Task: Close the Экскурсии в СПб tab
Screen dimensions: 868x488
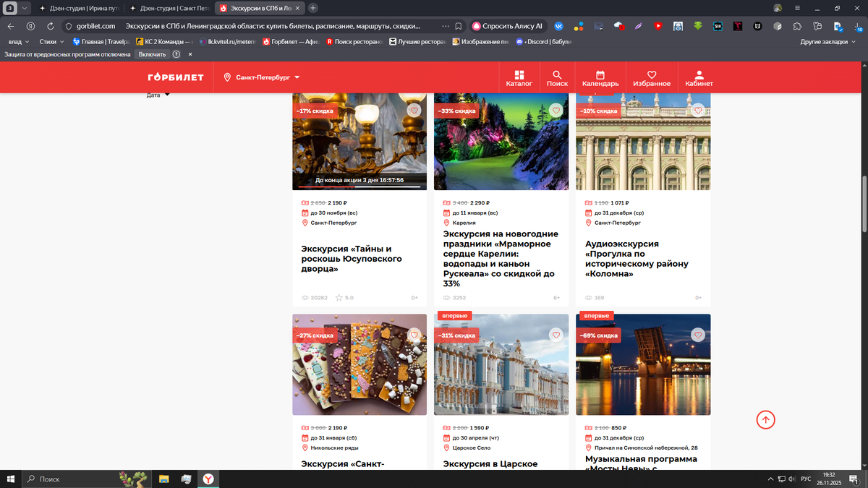Action: [297, 8]
